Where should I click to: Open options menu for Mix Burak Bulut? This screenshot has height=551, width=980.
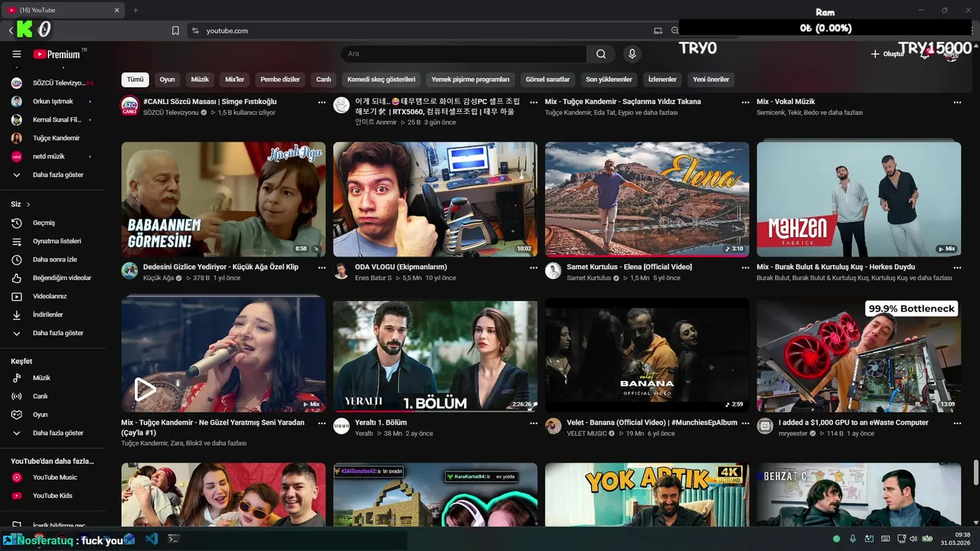click(957, 268)
